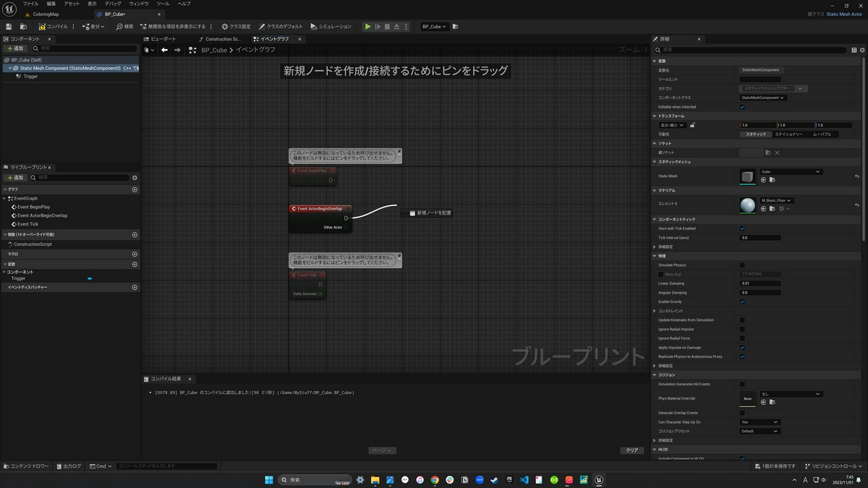Click the 検索 find toolbar button

(x=124, y=27)
